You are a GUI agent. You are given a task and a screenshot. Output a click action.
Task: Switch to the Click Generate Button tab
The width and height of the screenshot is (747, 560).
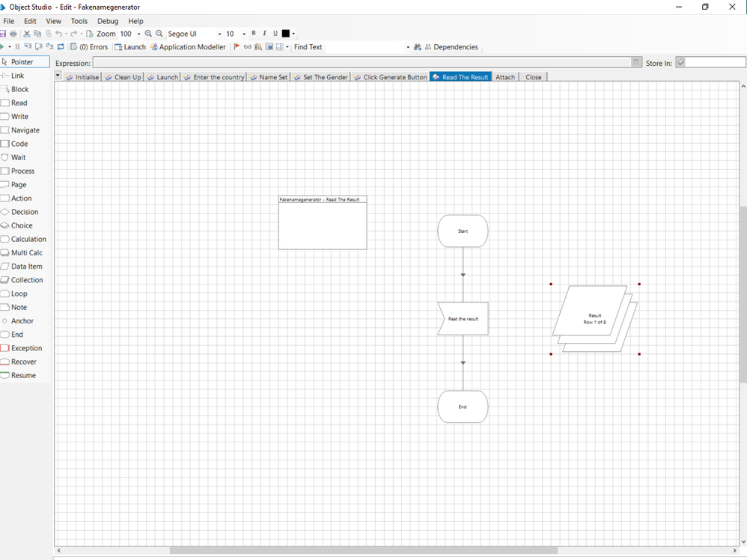pyautogui.click(x=390, y=76)
